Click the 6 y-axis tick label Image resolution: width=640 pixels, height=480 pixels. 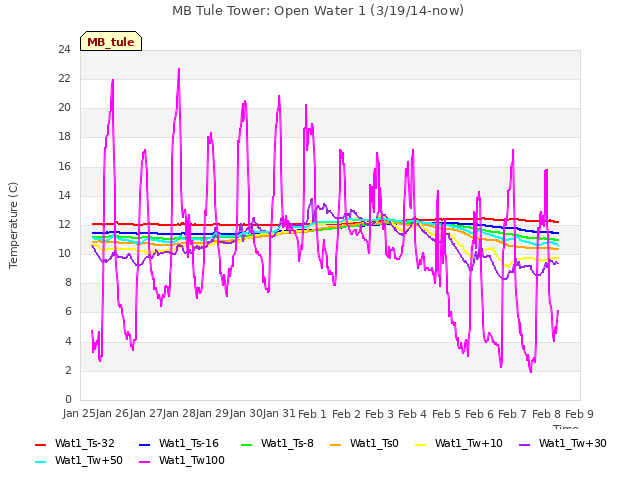[68, 312]
